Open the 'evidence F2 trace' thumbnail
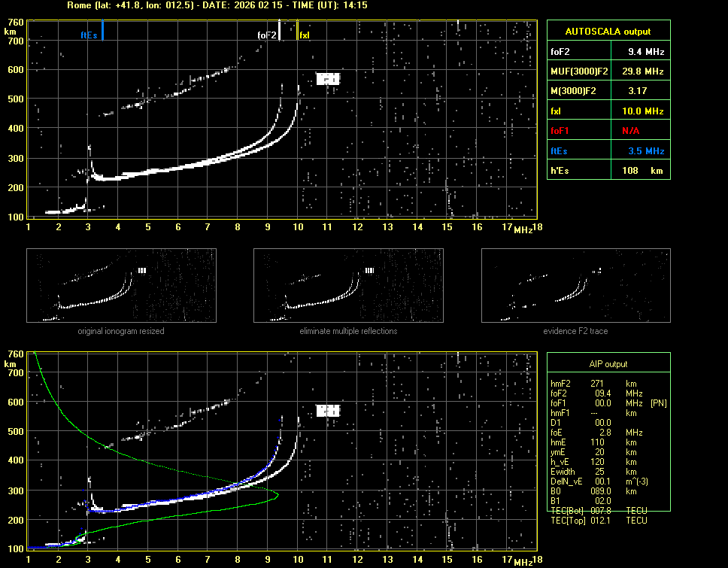 click(575, 286)
